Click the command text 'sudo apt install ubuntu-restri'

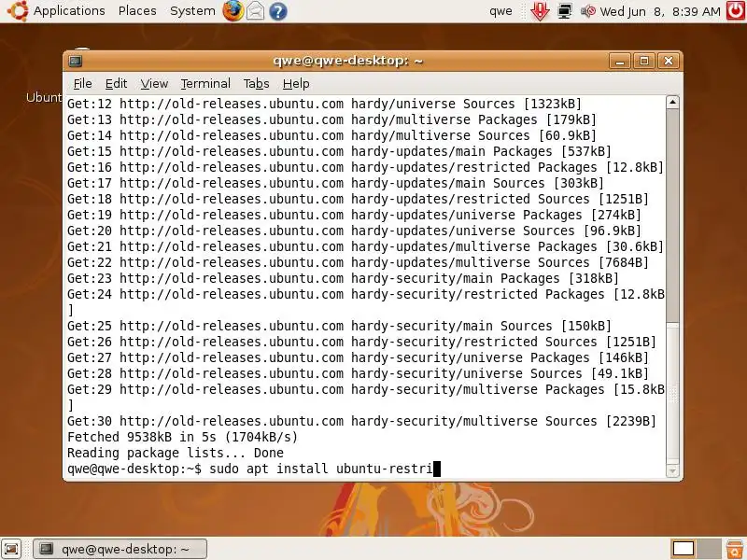[x=321, y=469]
